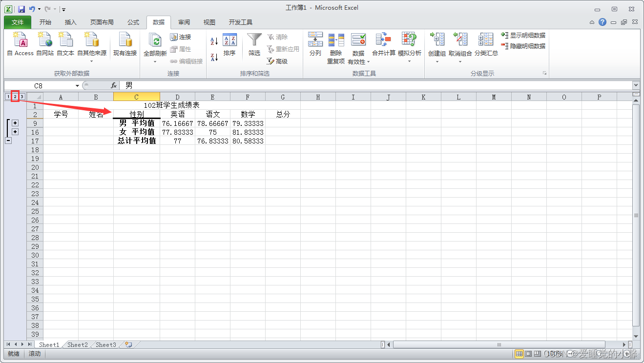Open 自其他来源 dropdown
The height and width of the screenshot is (363, 644).
92,61
